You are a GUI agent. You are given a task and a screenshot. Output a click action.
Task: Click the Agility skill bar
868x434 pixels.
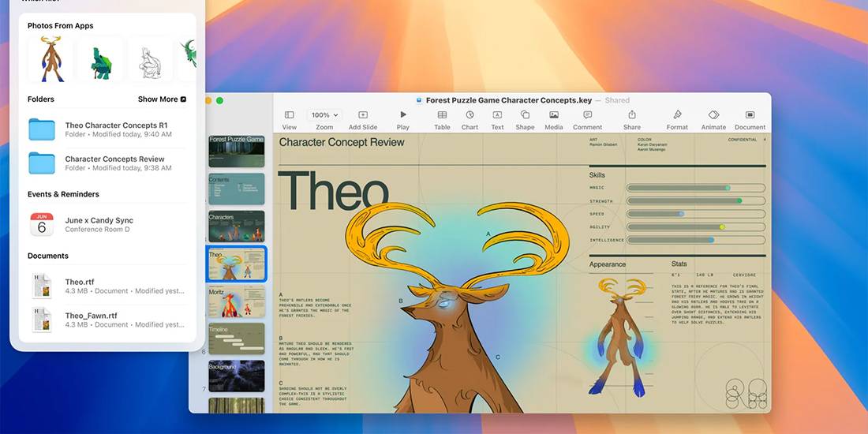[x=696, y=227]
